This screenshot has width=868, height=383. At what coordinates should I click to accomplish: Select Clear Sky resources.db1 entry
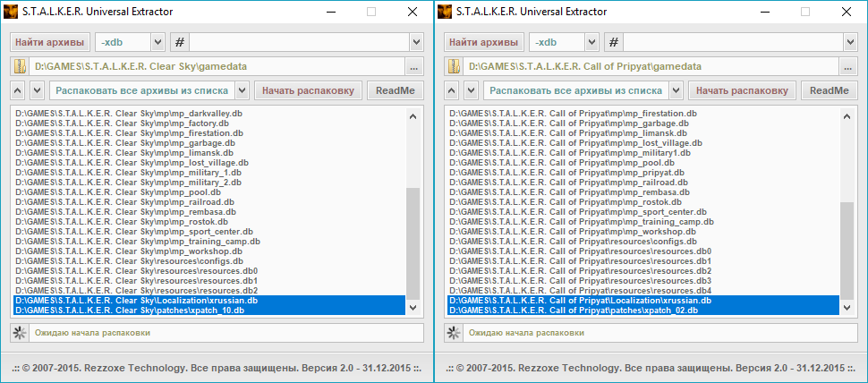tap(208, 281)
